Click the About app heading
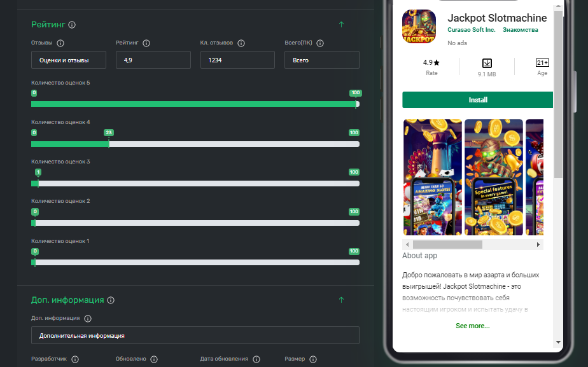588x367 pixels. click(x=419, y=256)
